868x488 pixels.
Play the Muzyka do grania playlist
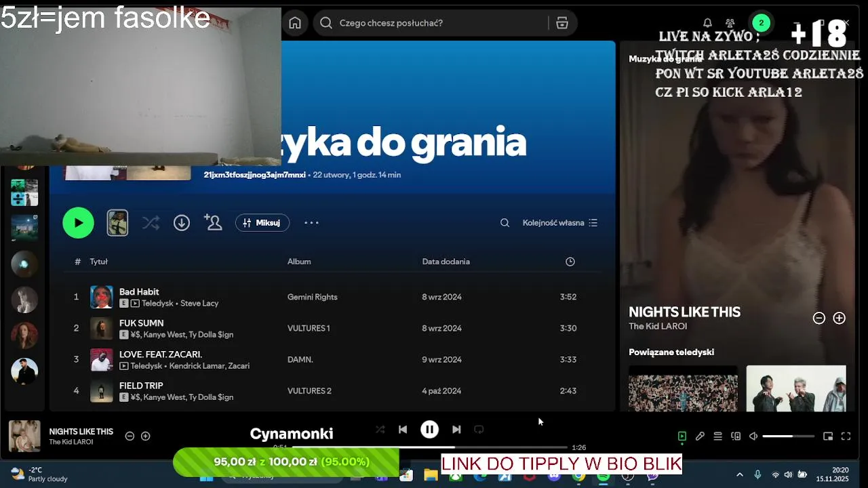click(x=79, y=222)
